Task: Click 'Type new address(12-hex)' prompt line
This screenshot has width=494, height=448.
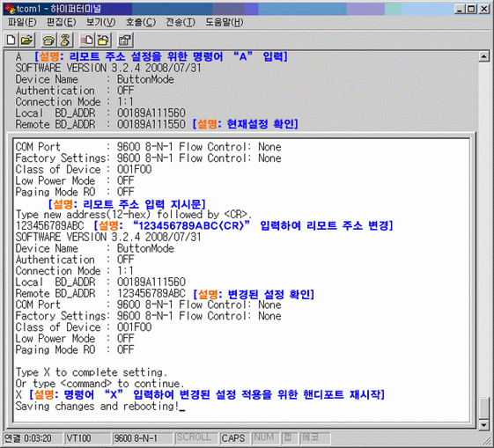Action: pos(134,215)
